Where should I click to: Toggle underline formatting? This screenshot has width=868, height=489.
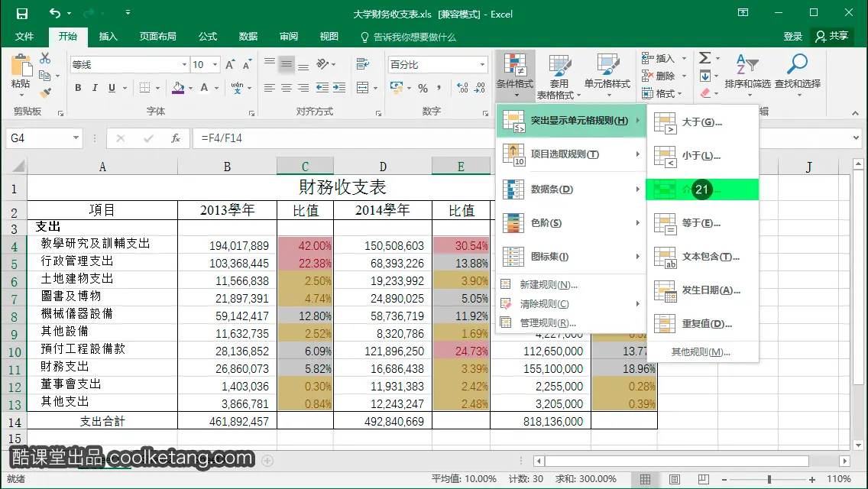point(112,88)
